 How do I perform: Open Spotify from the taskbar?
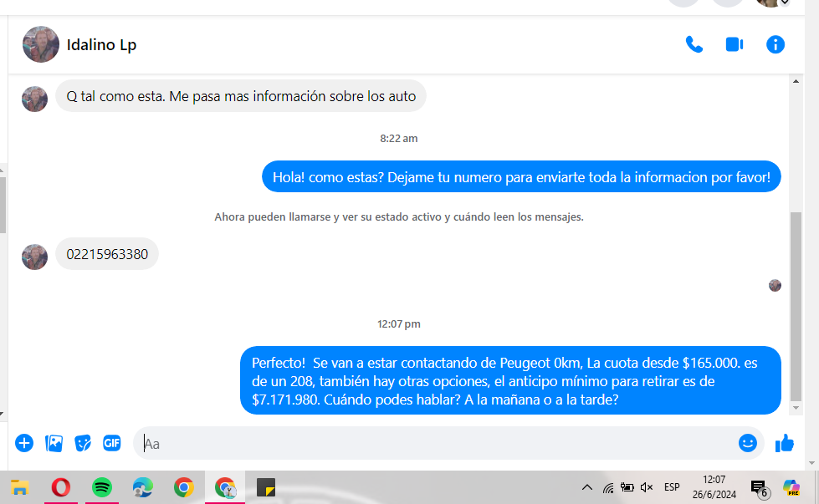click(x=102, y=487)
